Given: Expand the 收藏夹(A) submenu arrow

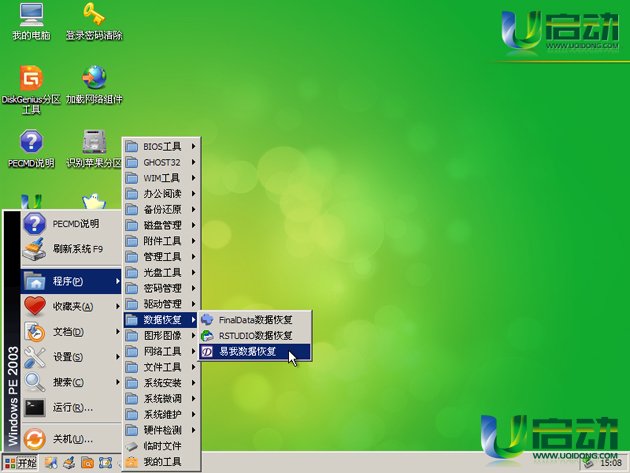Looking at the screenshot, I should (117, 306).
